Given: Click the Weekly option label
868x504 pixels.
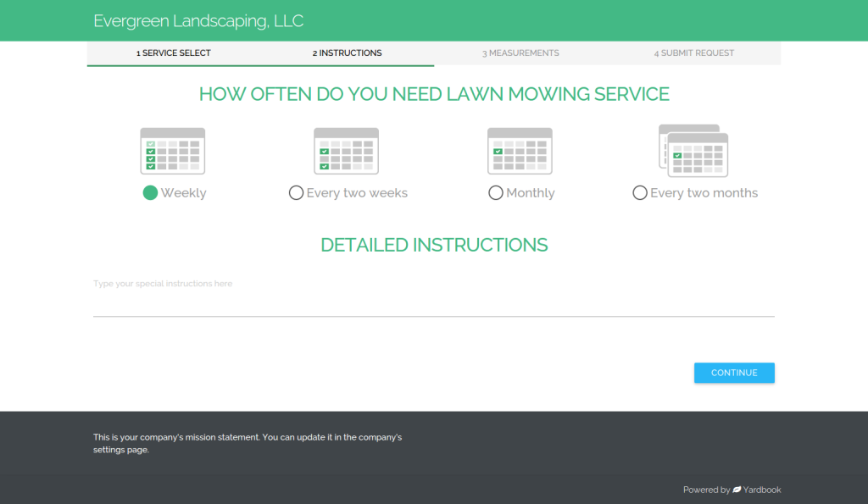Looking at the screenshot, I should click(x=184, y=192).
